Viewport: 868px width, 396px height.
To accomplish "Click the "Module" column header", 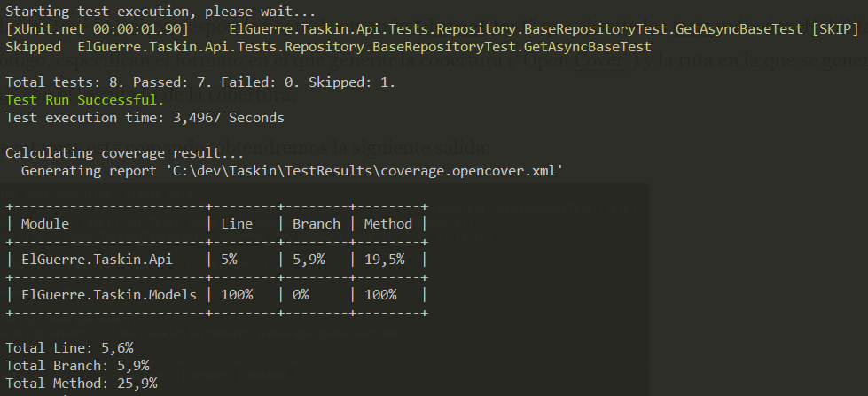I will [x=45, y=224].
